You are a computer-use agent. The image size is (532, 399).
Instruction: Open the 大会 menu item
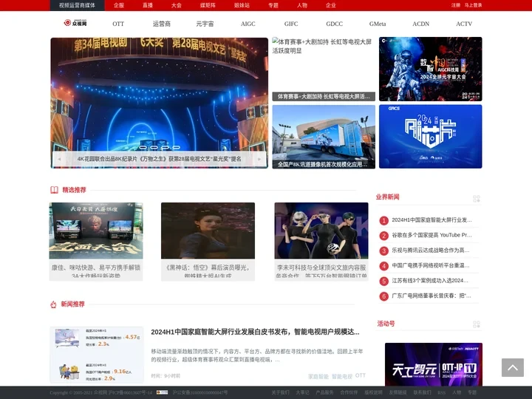(177, 5)
